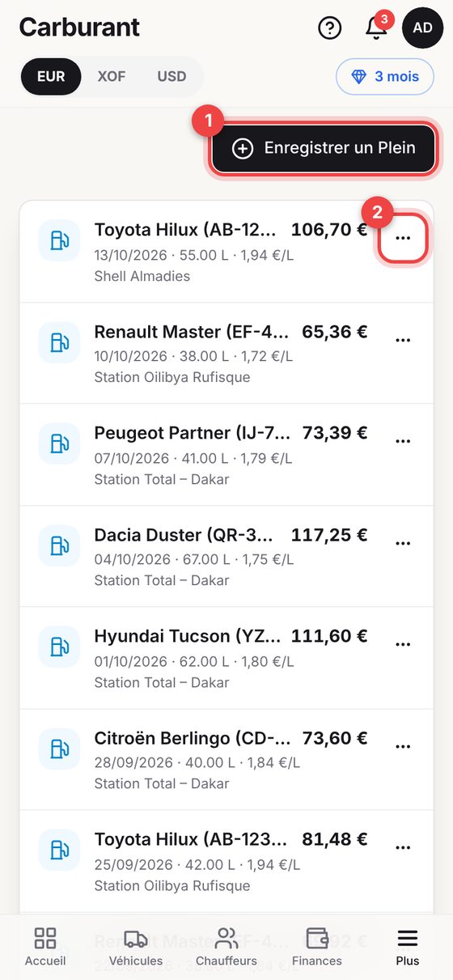The width and height of the screenshot is (453, 980).
Task: Open notifications bell with 3 badge
Action: pos(377,28)
